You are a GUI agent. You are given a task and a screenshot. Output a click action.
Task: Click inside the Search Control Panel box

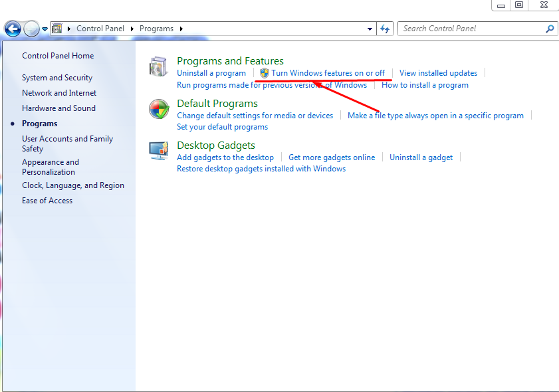point(465,29)
